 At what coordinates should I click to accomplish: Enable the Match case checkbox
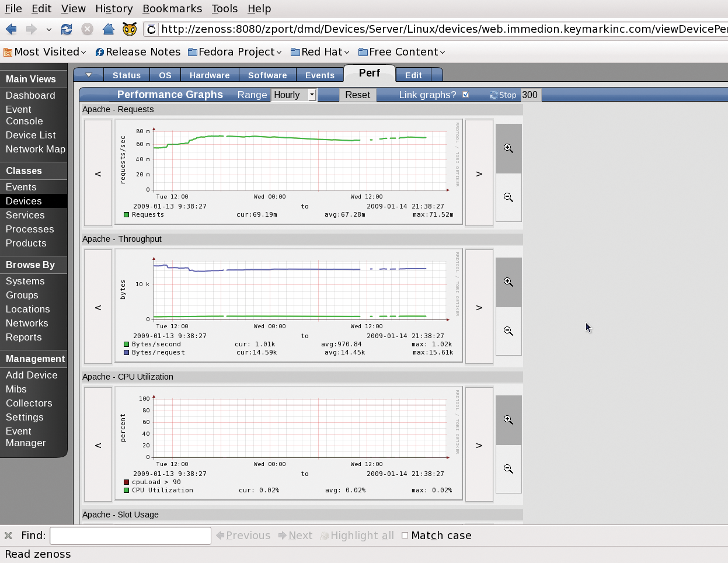tap(405, 536)
